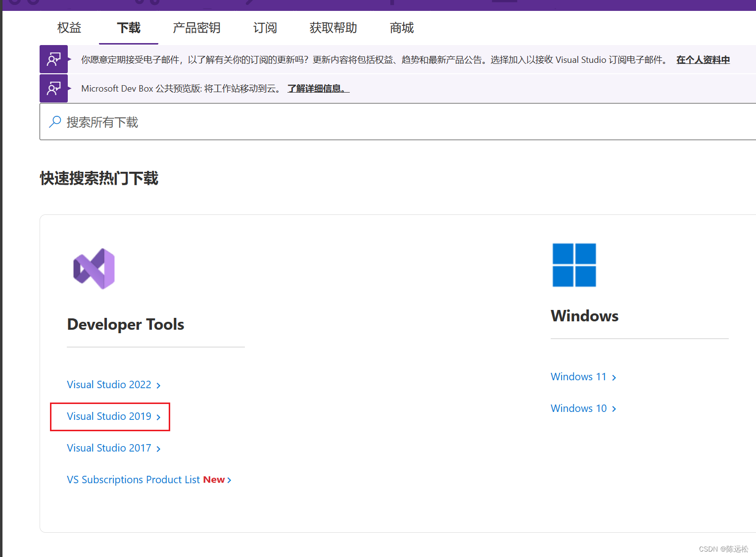Open the 了解详细信息 link

pos(318,89)
